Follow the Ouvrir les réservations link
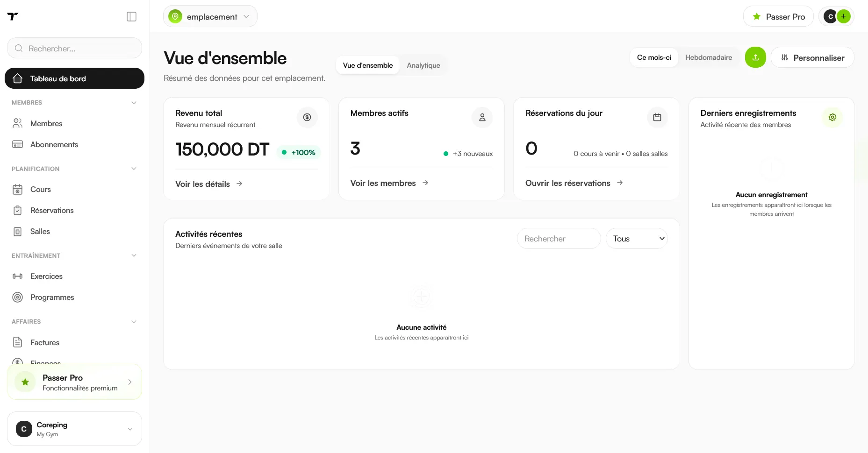This screenshot has width=868, height=453. click(574, 183)
